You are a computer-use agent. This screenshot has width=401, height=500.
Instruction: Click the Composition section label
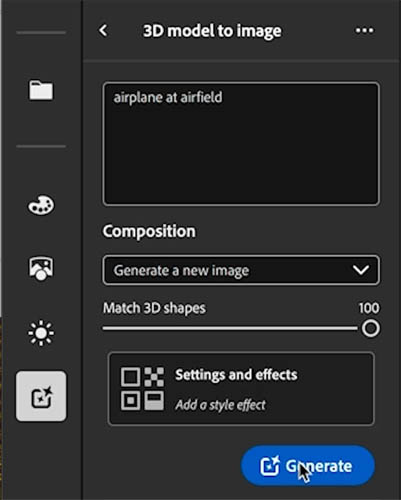tap(149, 231)
